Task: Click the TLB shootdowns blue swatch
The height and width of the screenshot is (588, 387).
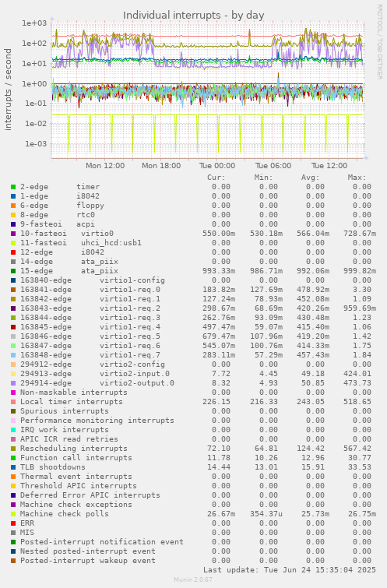Action: [x=13, y=467]
